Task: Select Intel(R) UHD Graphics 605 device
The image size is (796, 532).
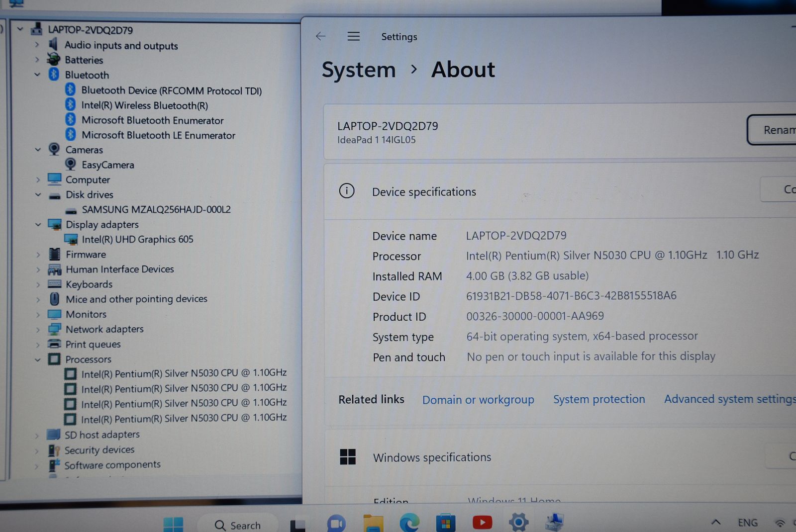Action: coord(137,240)
